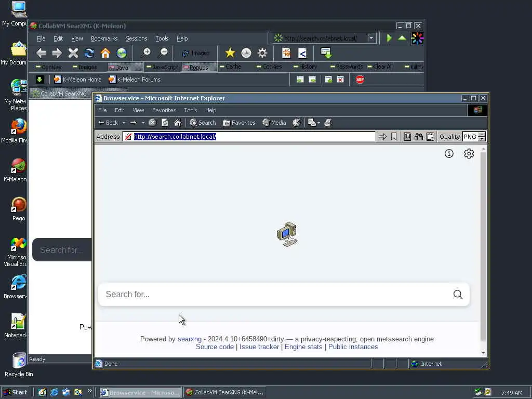Image resolution: width=532 pixels, height=399 pixels.
Task: Click Cache in K-Meleon privacy bar
Action: [230, 66]
